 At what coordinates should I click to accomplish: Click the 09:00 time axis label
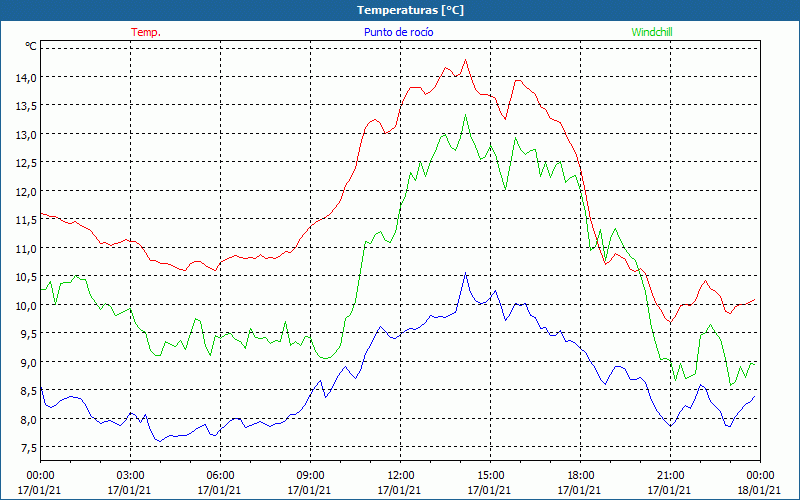[x=310, y=476]
